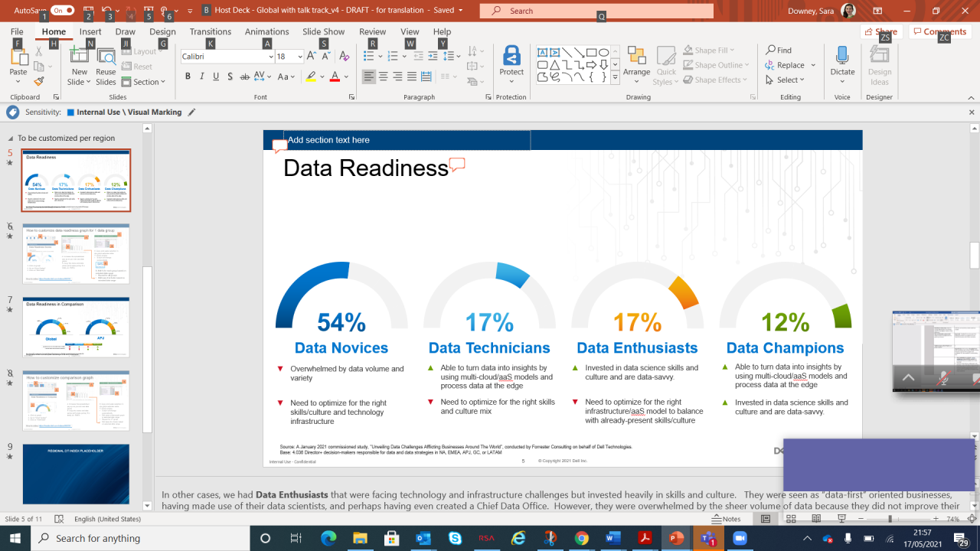Click the Notes button in status bar
This screenshot has height=551, width=980.
(726, 519)
